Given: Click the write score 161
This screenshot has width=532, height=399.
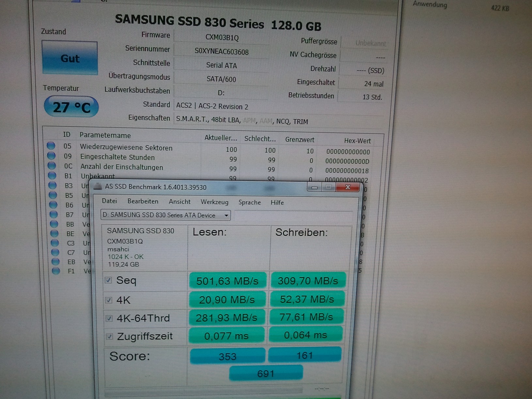Looking at the screenshot, I should (x=305, y=355).
